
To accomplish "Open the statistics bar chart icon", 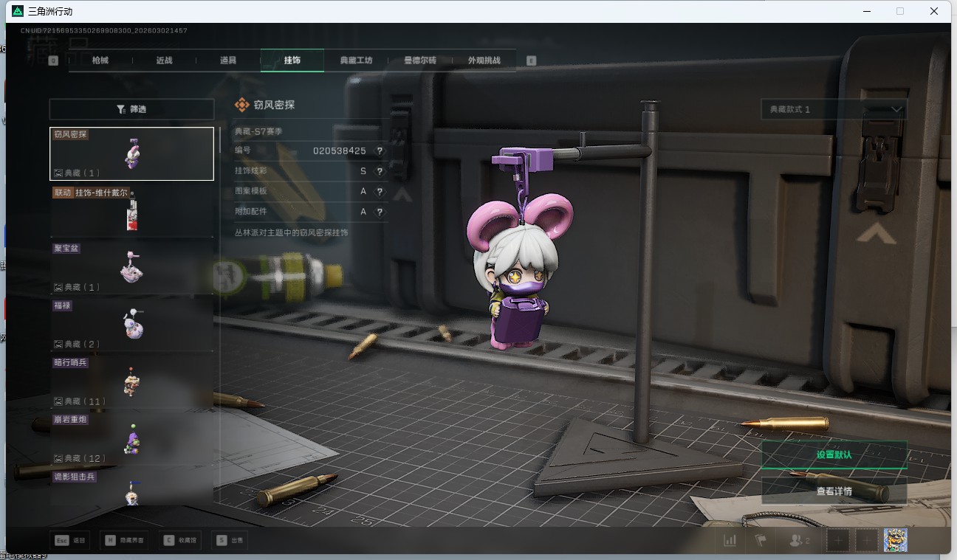I will [730, 540].
